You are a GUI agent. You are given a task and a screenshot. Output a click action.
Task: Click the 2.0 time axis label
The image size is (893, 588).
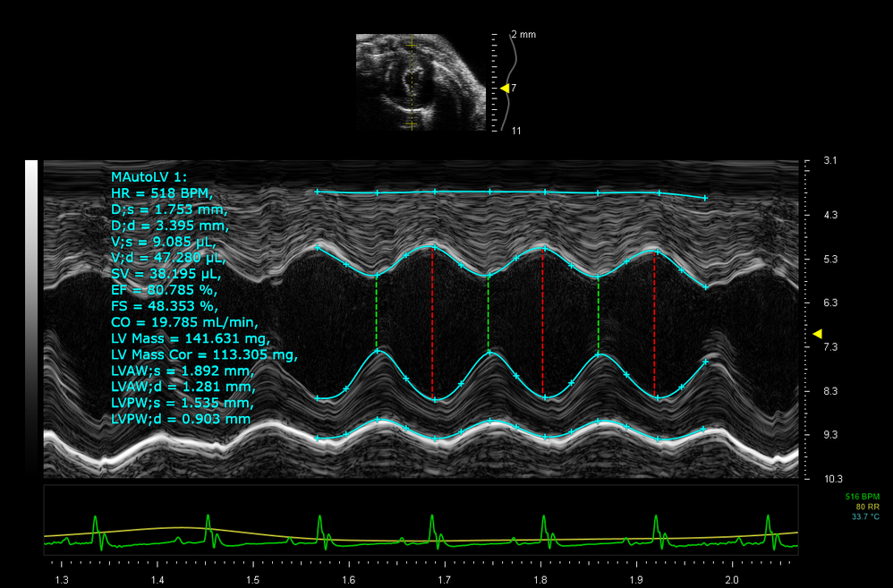click(x=732, y=581)
